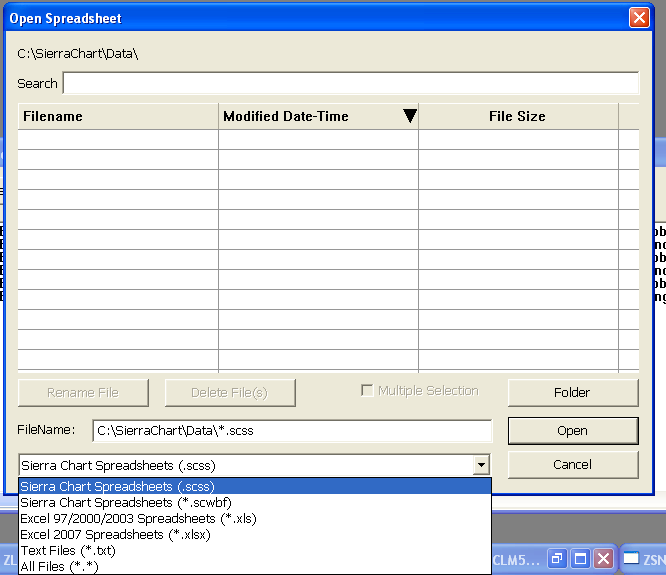Close the Open Spreadsheet dialog
Screen dimensions: 666x575
639,18
